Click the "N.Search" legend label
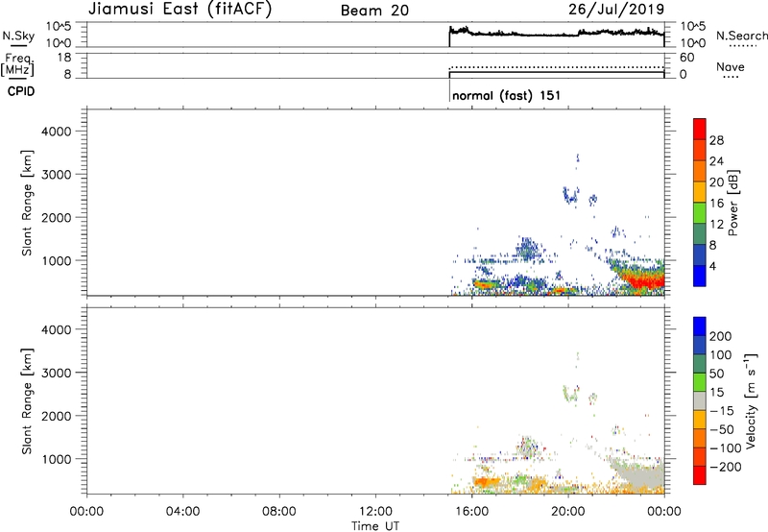768x532 pixels. pos(741,36)
